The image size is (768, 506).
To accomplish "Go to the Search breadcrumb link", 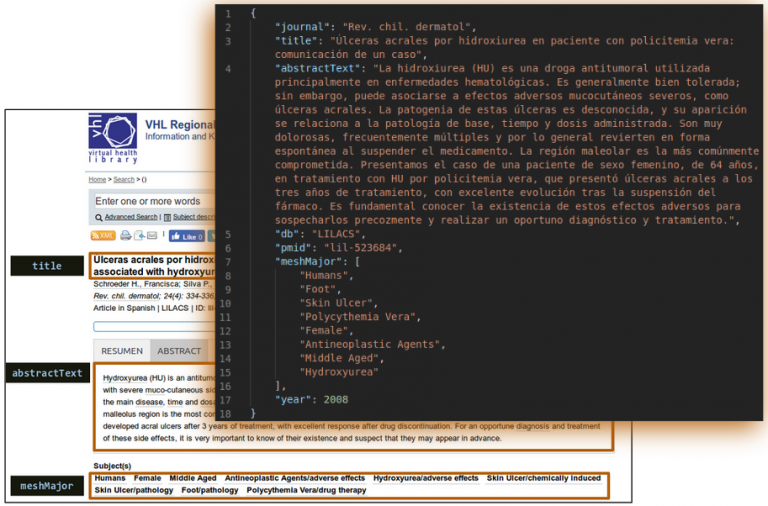I will (123, 179).
